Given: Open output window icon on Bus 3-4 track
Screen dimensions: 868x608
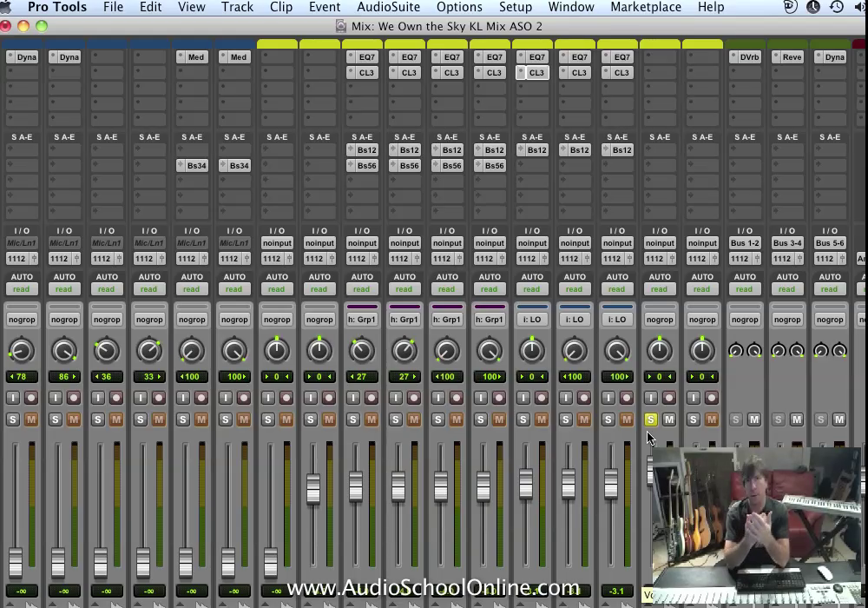Looking at the screenshot, I should pos(800,259).
